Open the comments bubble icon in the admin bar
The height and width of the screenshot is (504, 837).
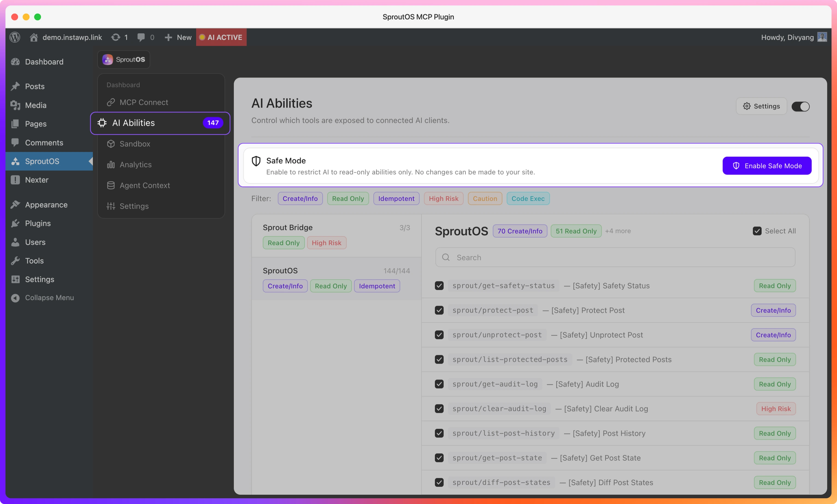(141, 37)
